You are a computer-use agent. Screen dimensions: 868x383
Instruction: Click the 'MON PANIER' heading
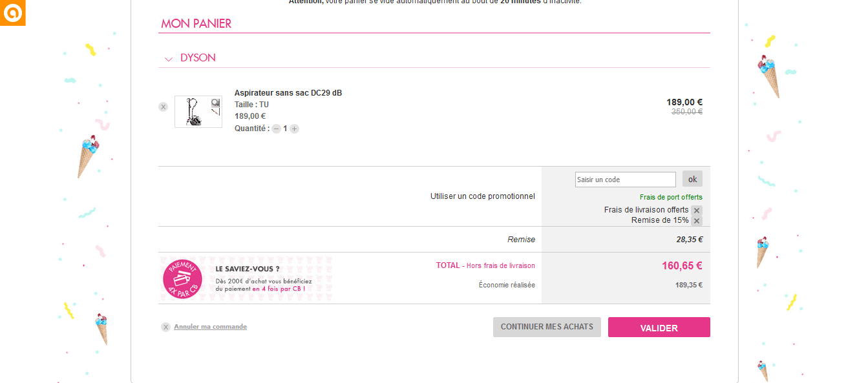(196, 24)
